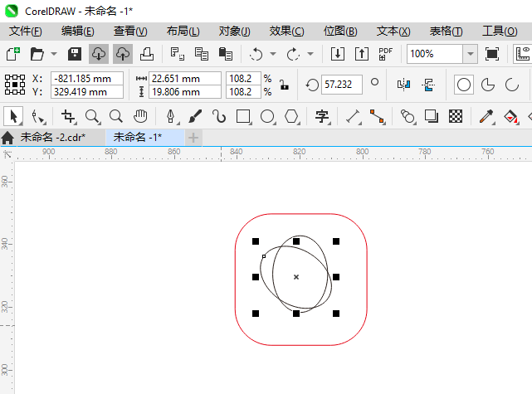Add new document with plus button

click(193, 137)
